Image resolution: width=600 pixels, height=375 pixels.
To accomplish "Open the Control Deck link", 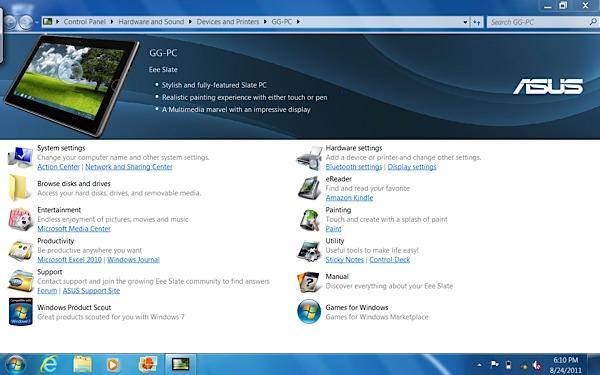I will tap(390, 260).
